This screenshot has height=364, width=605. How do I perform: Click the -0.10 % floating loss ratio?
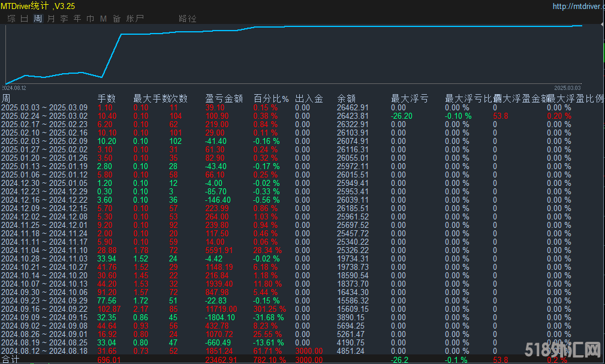[x=458, y=116]
